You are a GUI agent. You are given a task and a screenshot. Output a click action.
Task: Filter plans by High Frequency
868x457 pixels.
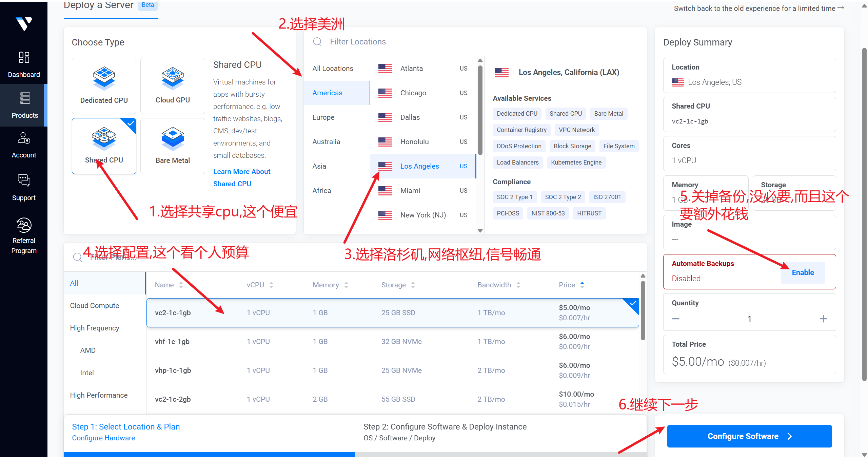tap(105, 328)
